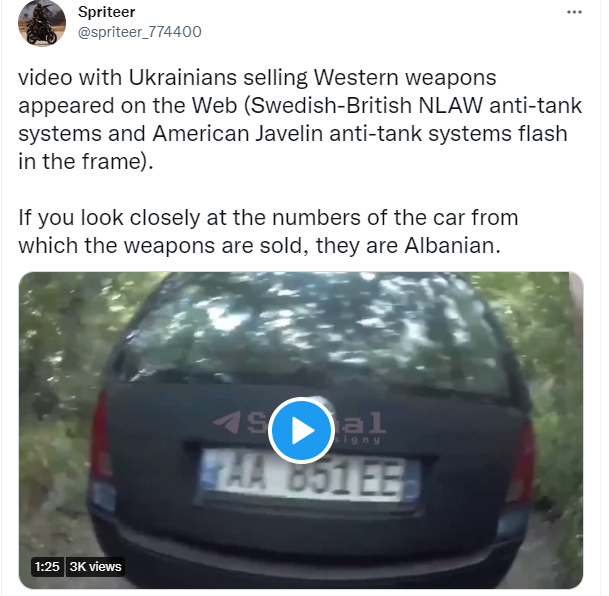Open Spriteer's profile avatar
The width and height of the screenshot is (609, 596).
pos(42,24)
